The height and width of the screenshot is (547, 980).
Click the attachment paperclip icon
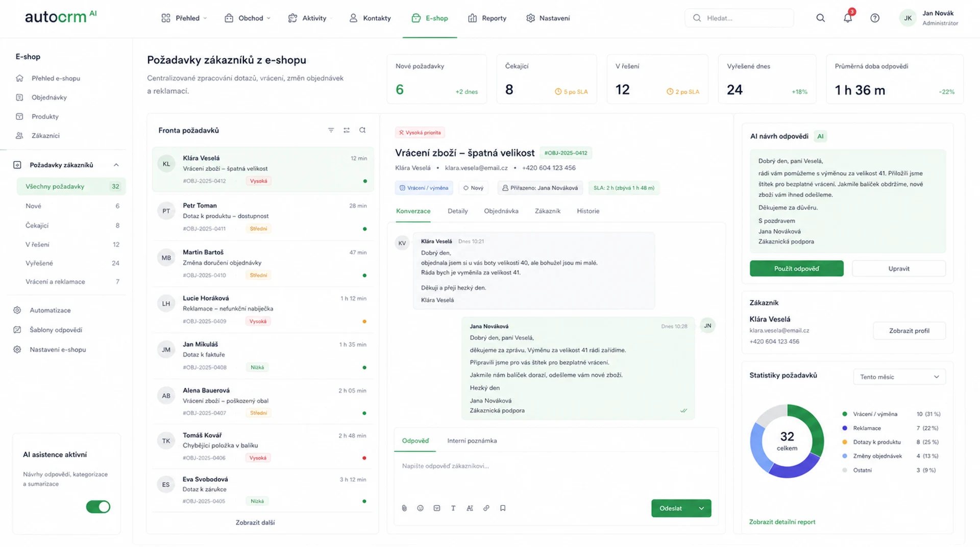coord(404,508)
